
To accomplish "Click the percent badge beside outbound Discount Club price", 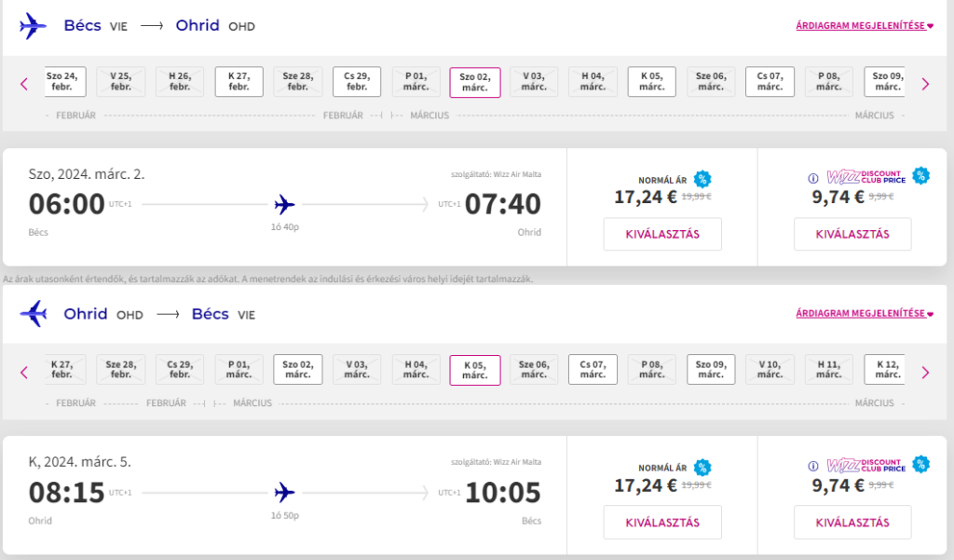I will [x=921, y=175].
